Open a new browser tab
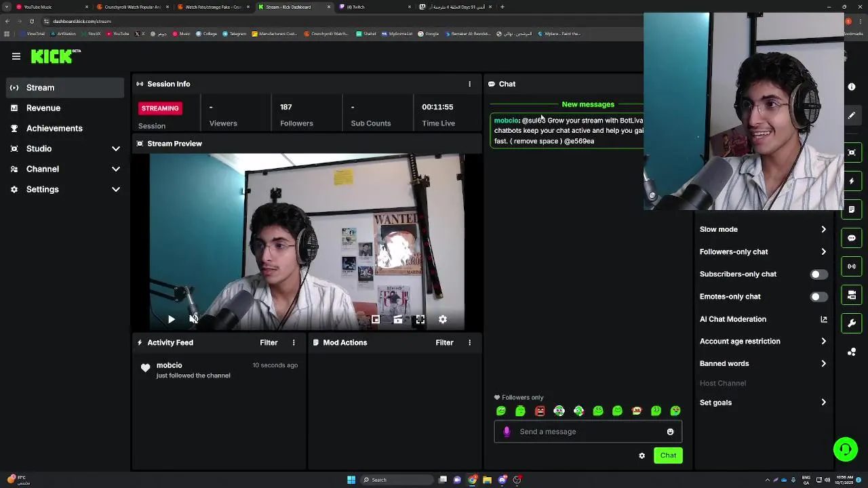 502,7
